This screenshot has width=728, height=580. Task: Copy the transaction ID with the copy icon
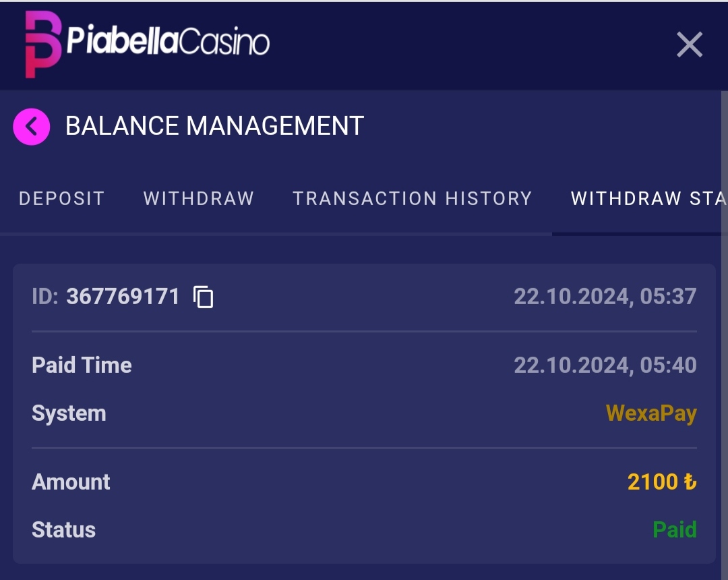tap(203, 297)
